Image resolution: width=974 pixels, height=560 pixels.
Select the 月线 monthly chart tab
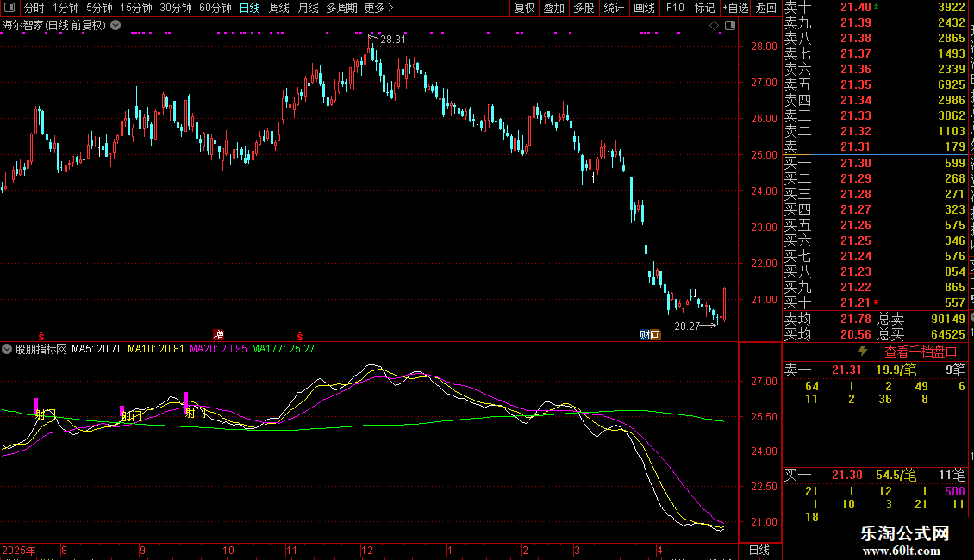click(308, 8)
